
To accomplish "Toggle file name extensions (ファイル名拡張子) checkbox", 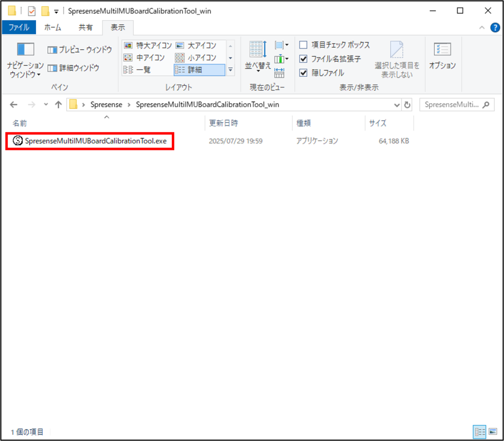I will [x=330, y=59].
